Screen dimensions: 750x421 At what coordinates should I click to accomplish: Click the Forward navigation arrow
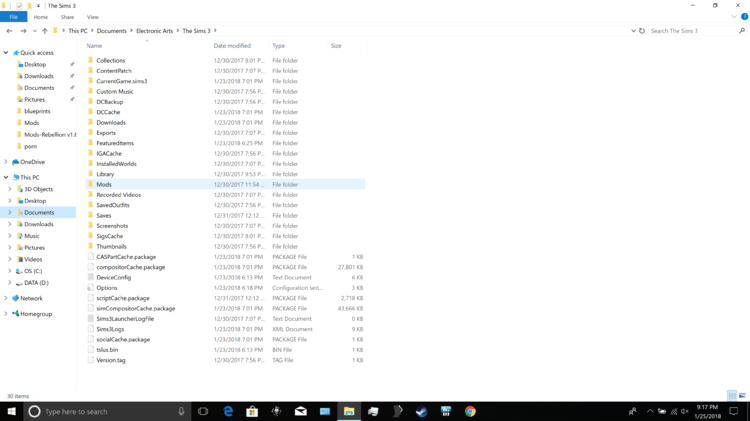[23, 31]
